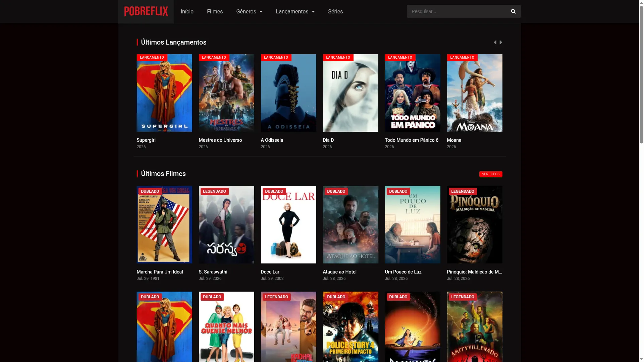Open the Dia D poster

351,93
